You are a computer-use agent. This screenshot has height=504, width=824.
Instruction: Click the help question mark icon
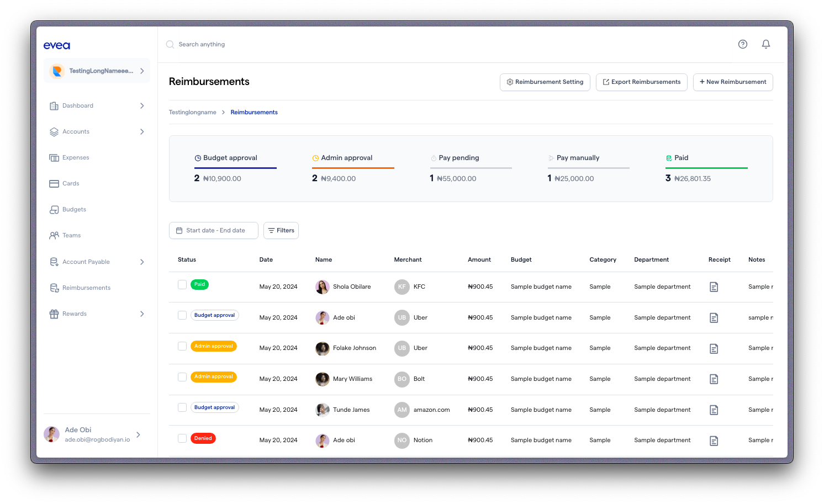(x=743, y=44)
